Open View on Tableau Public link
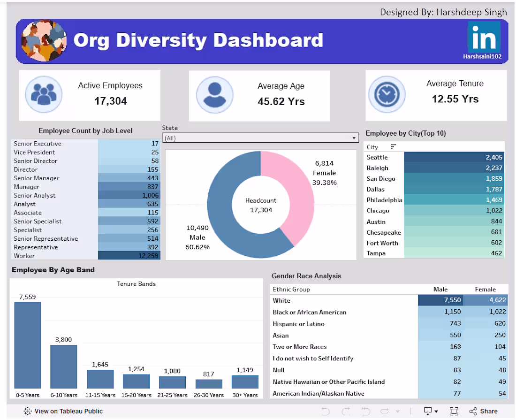Viewport: 516px width, 420px height. 63,411
